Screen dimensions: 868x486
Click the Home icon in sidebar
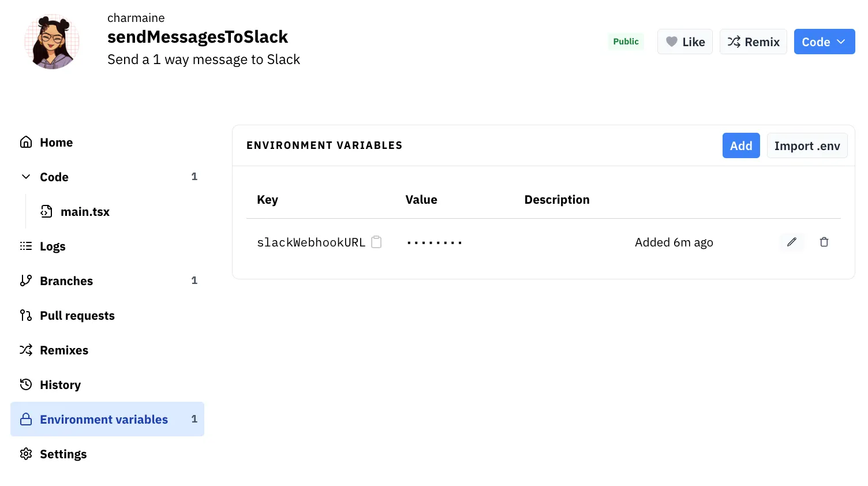26,141
